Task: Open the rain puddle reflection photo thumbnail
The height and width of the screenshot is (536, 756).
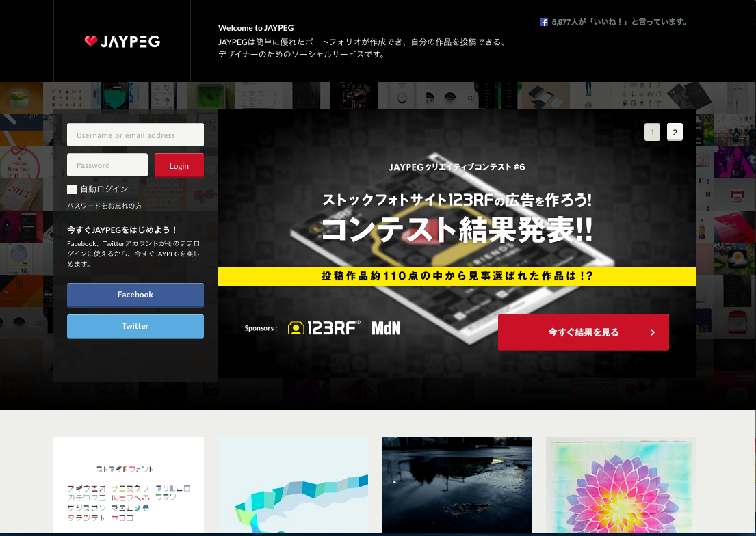Action: click(x=456, y=485)
